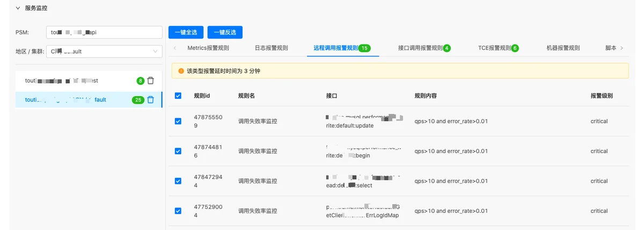Uncheck the row with rule id 478755509
644x230 pixels.
tap(178, 121)
